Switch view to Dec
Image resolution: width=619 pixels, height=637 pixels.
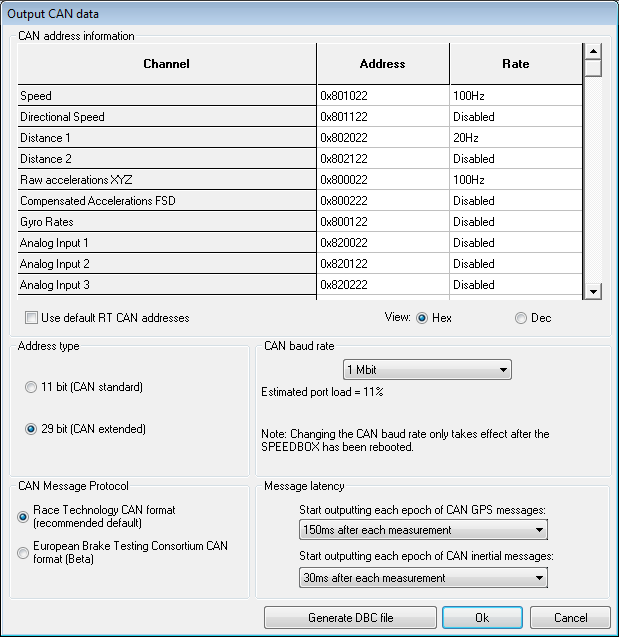[x=520, y=318]
